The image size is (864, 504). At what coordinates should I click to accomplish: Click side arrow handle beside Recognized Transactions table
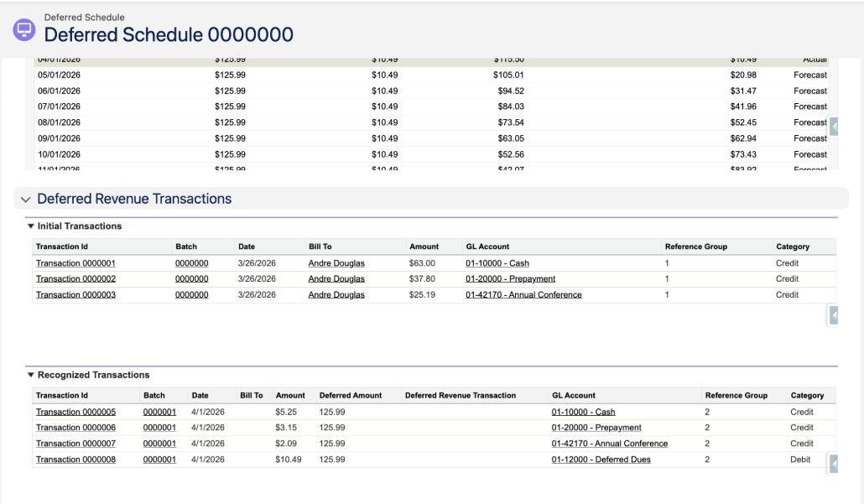click(x=834, y=464)
